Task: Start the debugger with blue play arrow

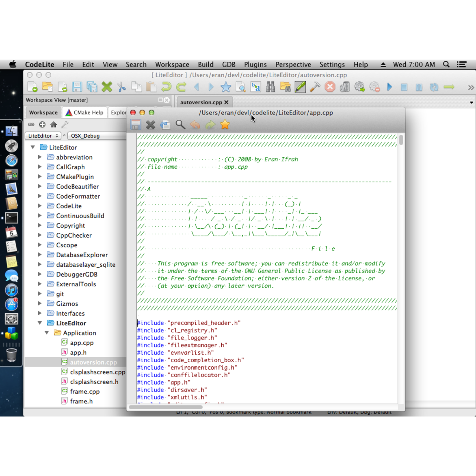Action: (389, 87)
